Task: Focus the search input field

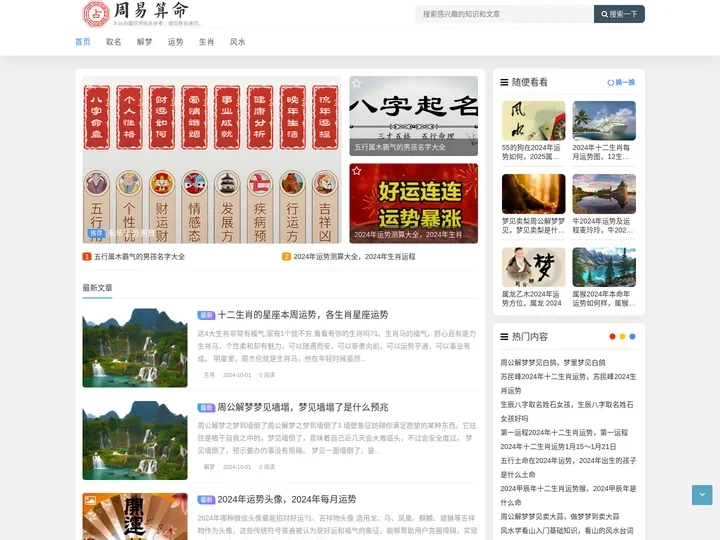Action: coord(504,14)
